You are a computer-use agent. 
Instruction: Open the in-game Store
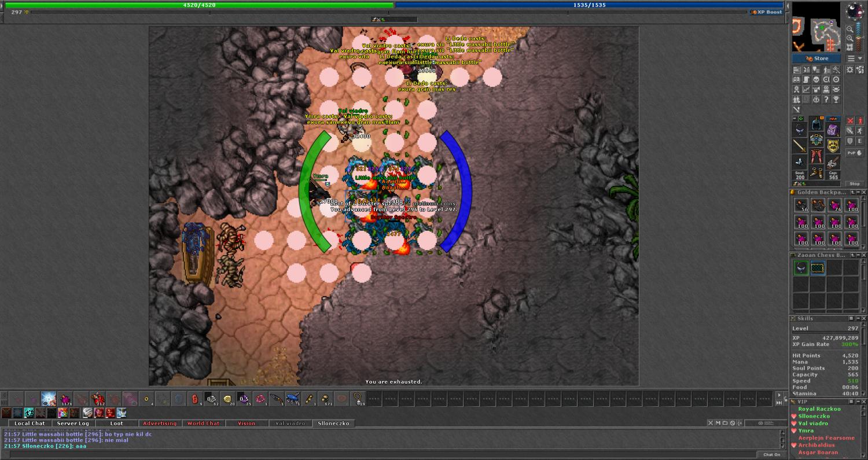point(816,58)
